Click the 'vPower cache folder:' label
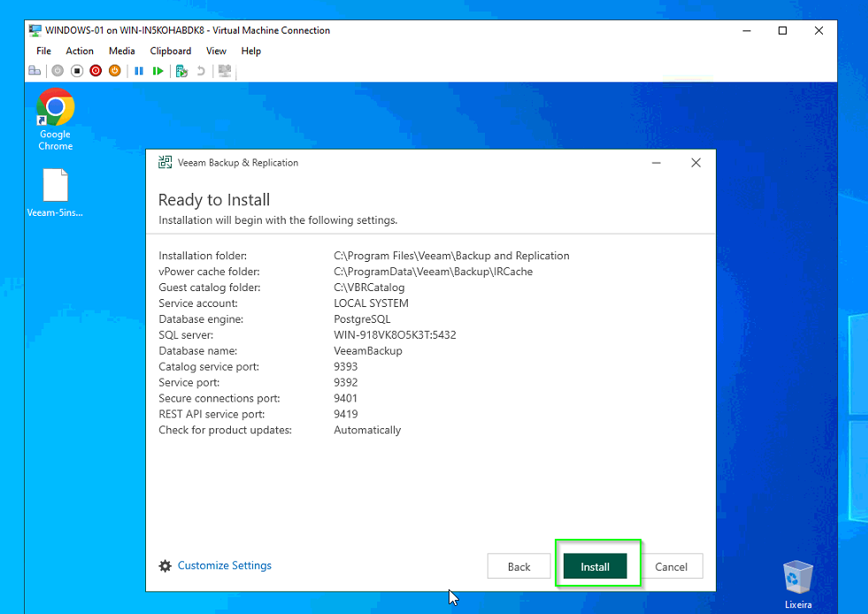Image resolution: width=868 pixels, height=614 pixels. pyautogui.click(x=209, y=272)
